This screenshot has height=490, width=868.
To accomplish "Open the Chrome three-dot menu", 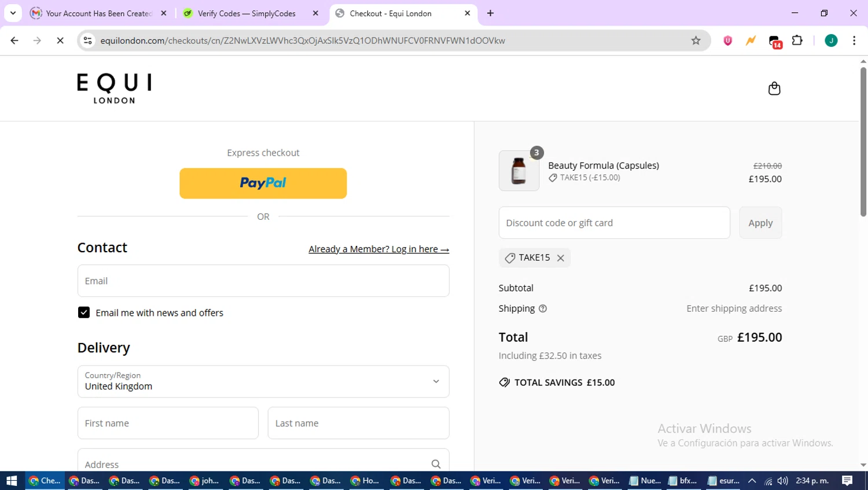I will [854, 40].
